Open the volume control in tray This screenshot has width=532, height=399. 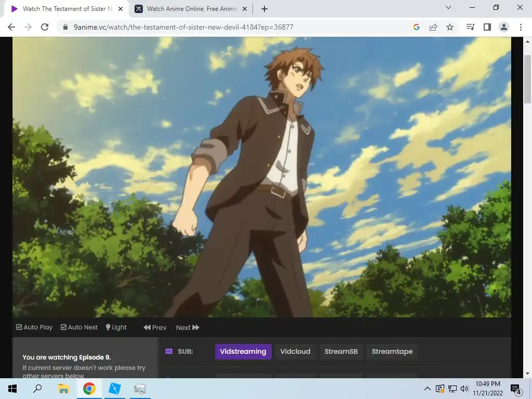[x=464, y=389]
